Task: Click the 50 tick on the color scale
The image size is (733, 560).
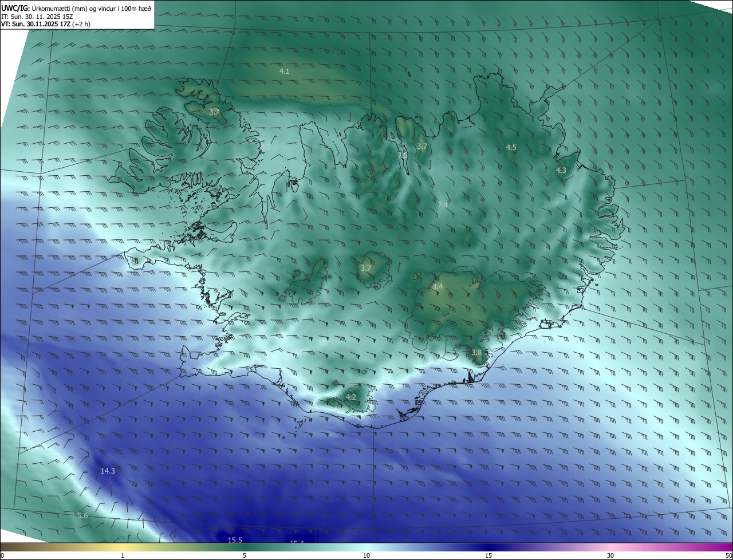Action: coord(728,555)
